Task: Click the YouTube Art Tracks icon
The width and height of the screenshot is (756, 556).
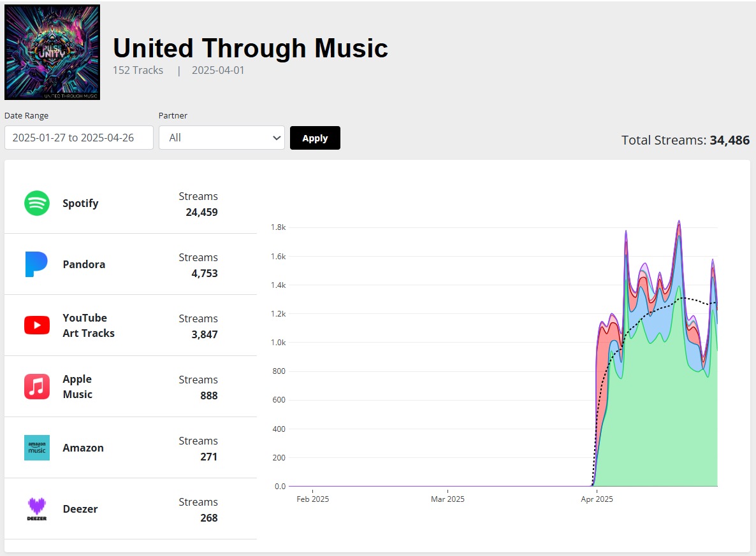Action: 36,325
